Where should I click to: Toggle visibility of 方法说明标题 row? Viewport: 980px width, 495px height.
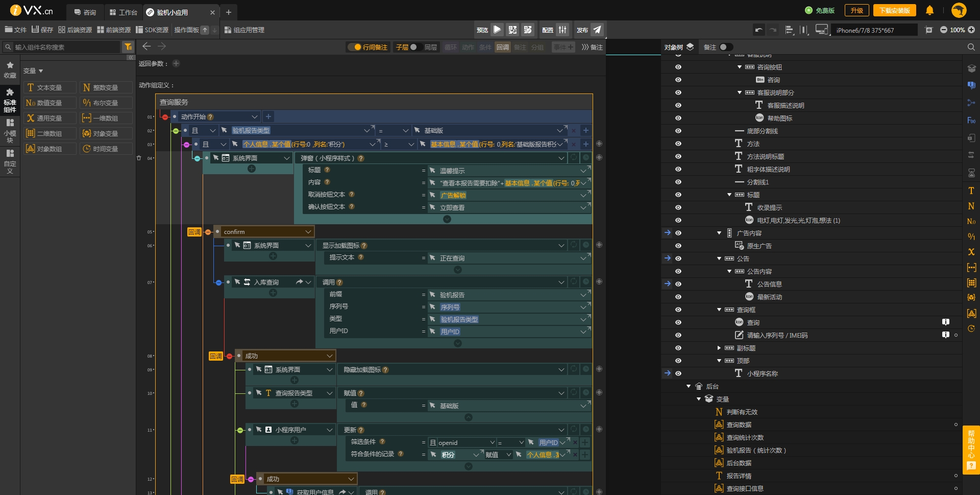tap(678, 156)
